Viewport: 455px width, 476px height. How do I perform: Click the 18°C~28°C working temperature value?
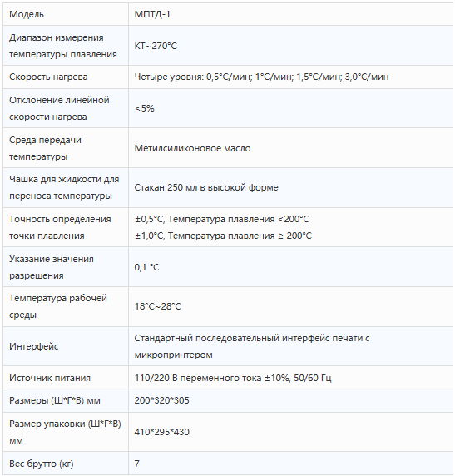157,306
